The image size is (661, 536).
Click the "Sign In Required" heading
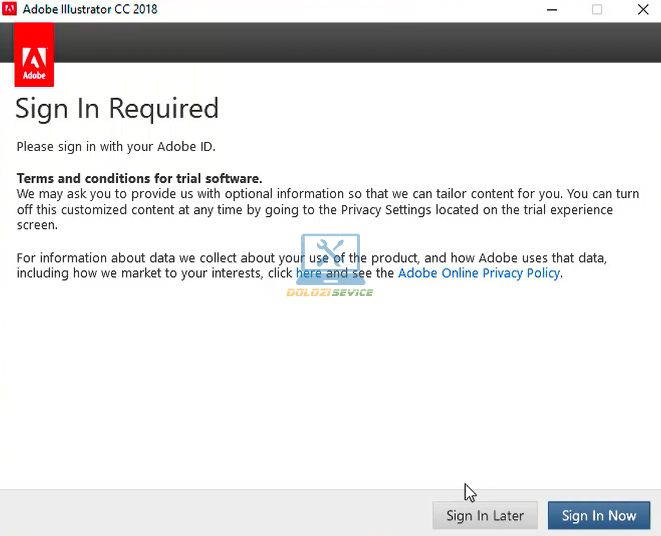point(117,108)
